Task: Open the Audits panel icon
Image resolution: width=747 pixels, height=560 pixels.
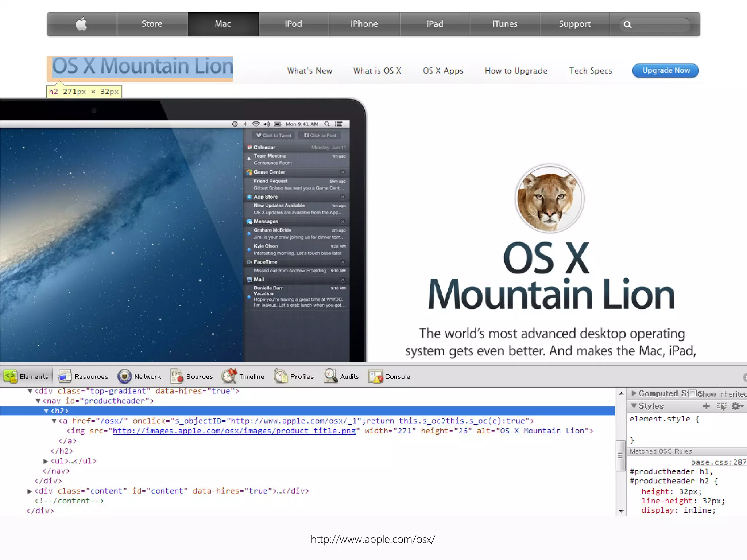Action: tap(330, 376)
